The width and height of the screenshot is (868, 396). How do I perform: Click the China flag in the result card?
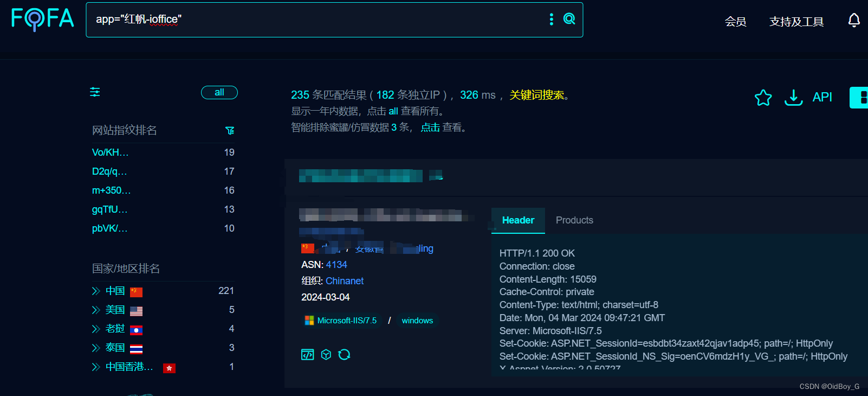[308, 248]
